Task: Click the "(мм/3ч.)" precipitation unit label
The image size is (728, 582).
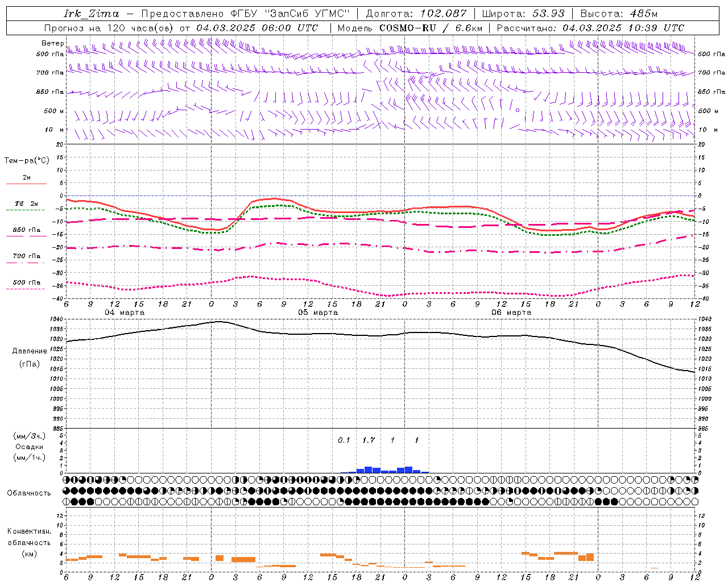Action: pos(30,436)
